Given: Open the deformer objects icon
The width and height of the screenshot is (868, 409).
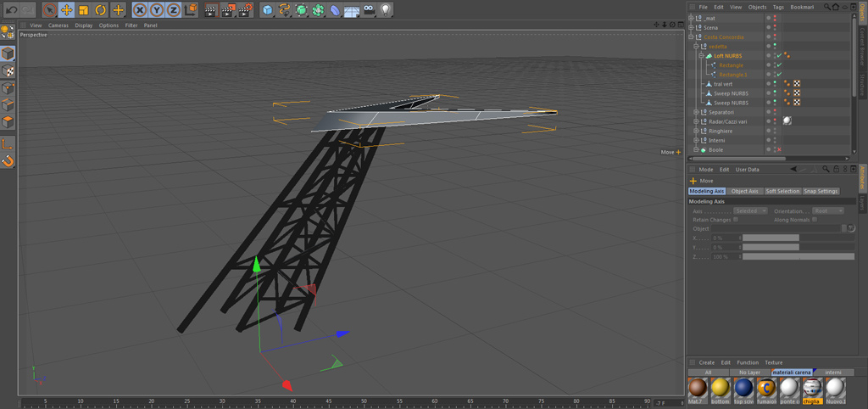Looking at the screenshot, I should pyautogui.click(x=336, y=9).
